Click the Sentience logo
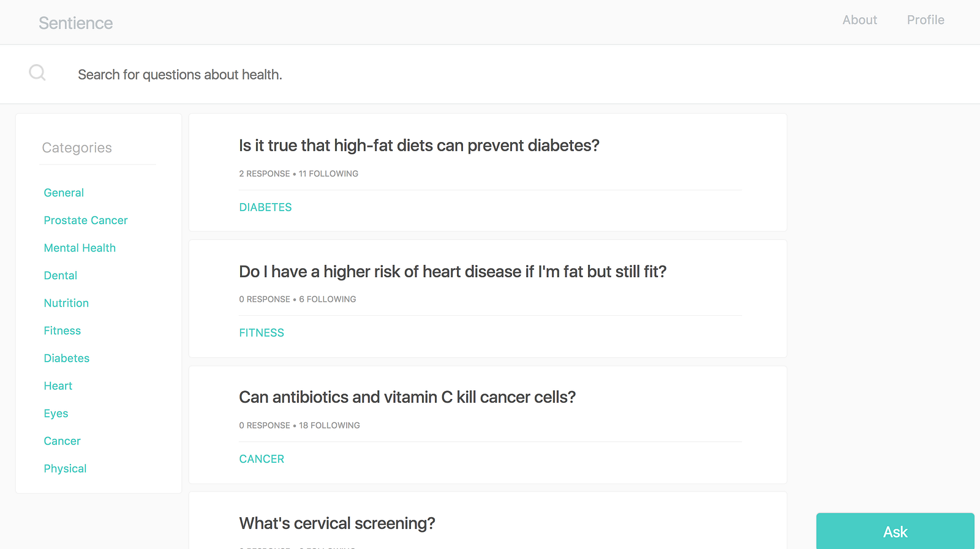Image resolution: width=980 pixels, height=549 pixels. 76,23
